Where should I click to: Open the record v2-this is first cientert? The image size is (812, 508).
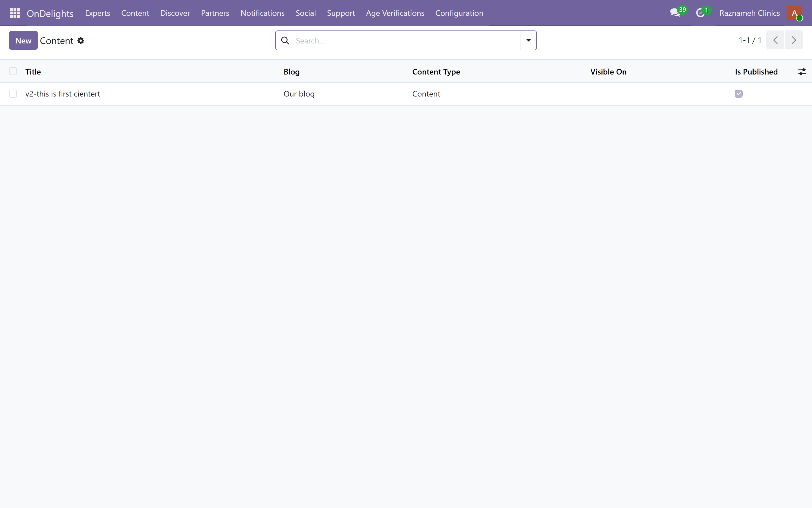coord(63,94)
